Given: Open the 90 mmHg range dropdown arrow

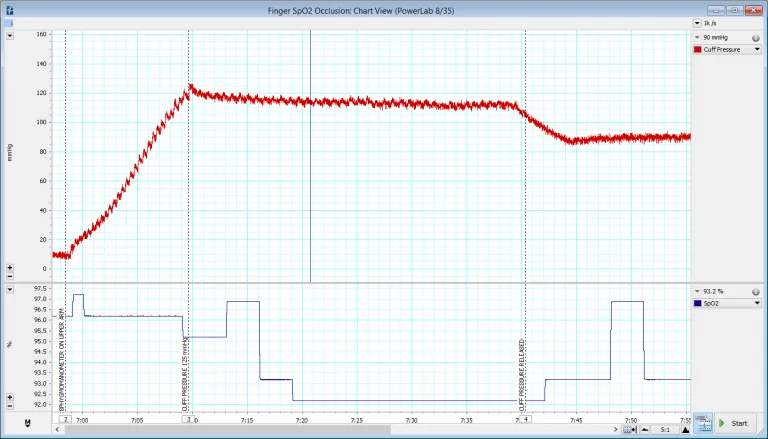Looking at the screenshot, I should click(x=697, y=37).
